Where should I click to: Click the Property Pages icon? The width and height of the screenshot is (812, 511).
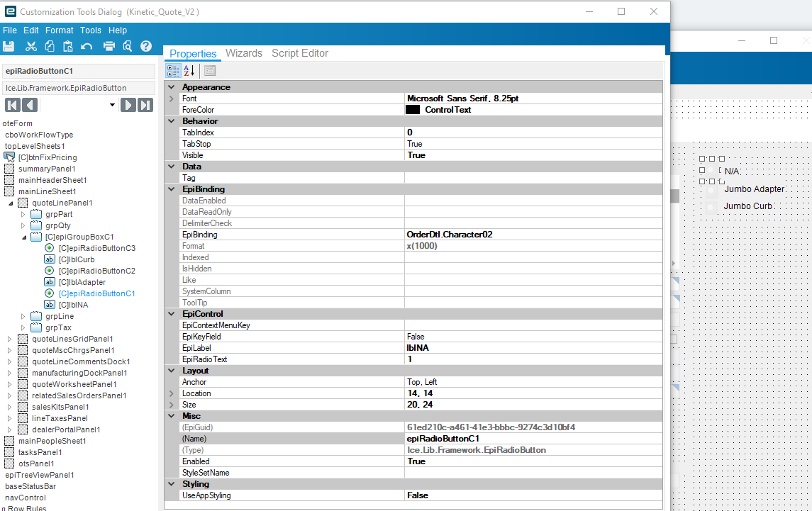coord(210,70)
